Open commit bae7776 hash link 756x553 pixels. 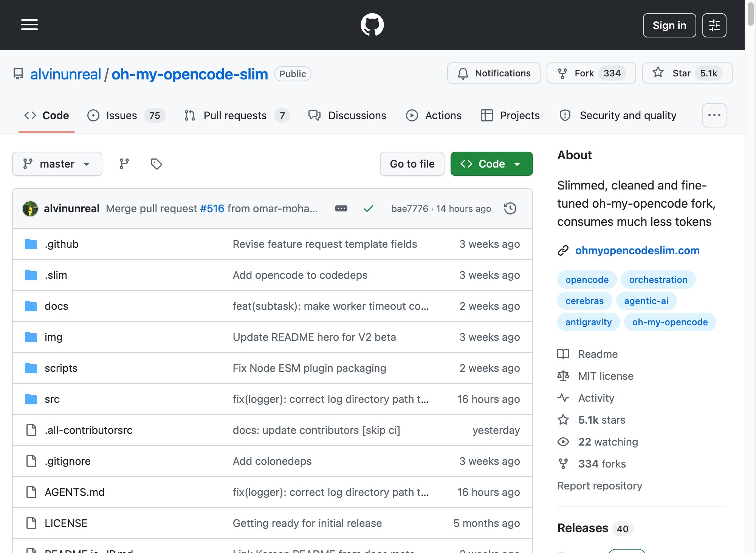(410, 208)
